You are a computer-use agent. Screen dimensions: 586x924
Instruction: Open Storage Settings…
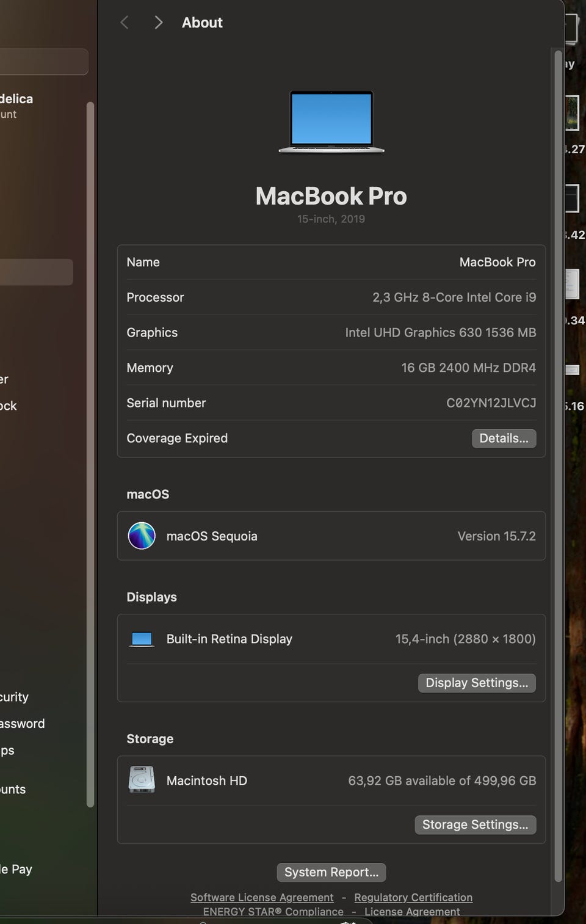point(475,824)
